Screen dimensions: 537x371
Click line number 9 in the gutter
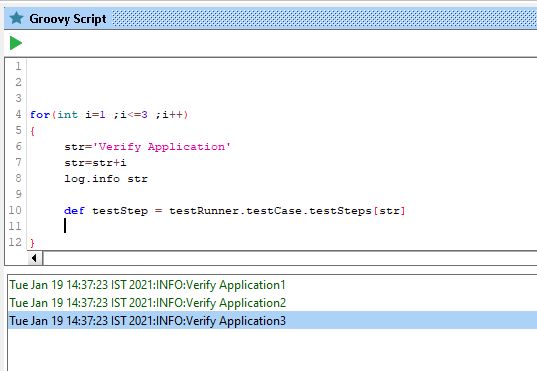[x=18, y=194]
